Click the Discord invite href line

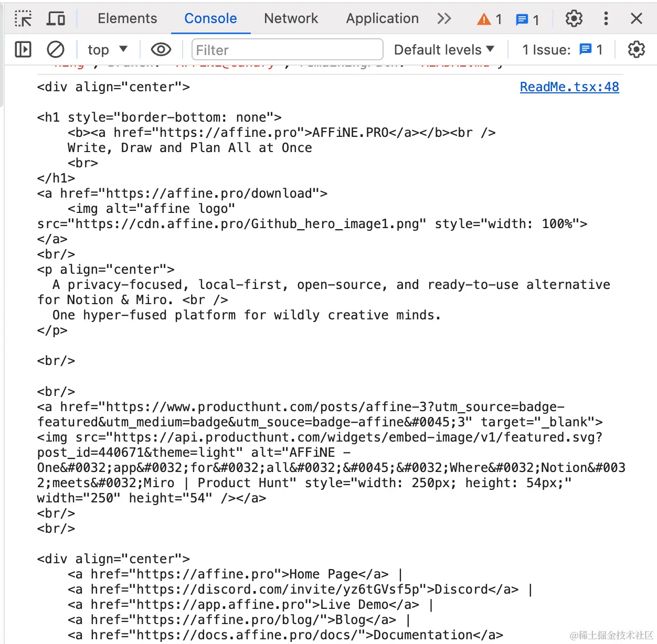(300, 589)
